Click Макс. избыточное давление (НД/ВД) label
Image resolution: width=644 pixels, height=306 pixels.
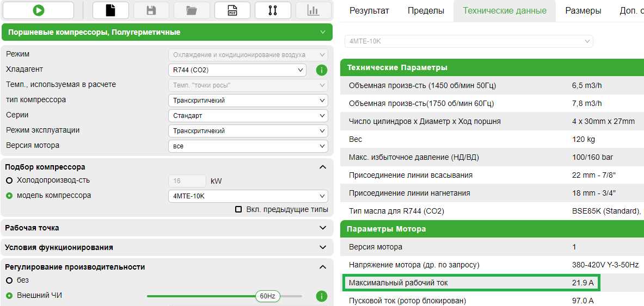(414, 157)
